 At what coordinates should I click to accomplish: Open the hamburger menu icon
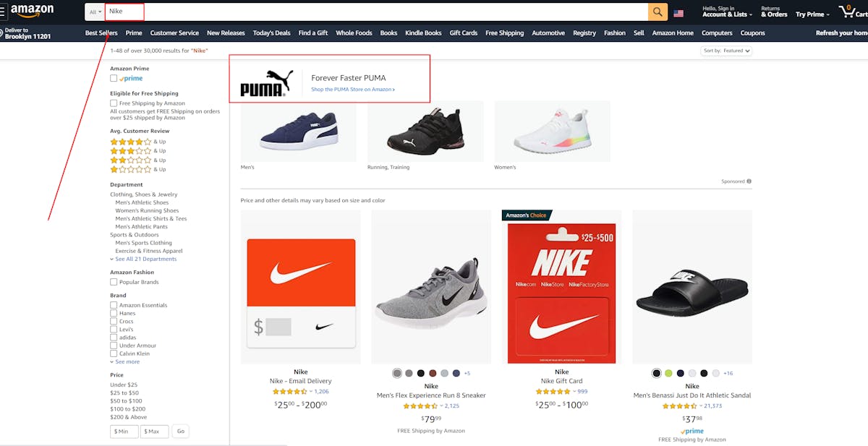pyautogui.click(x=3, y=12)
